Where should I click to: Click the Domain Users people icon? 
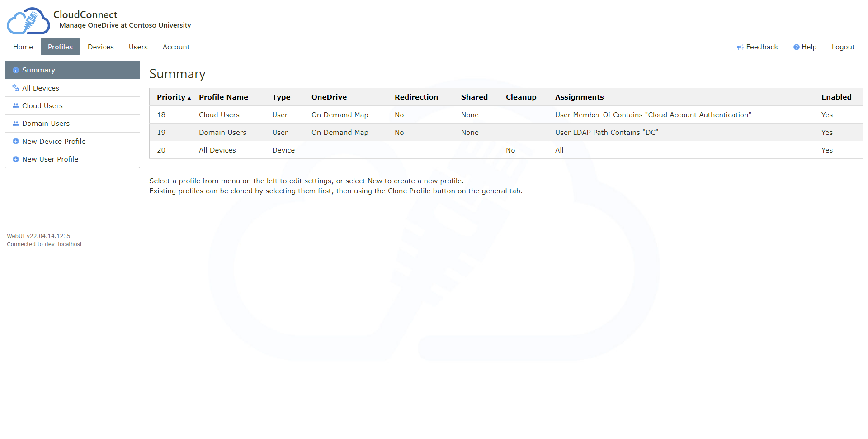point(16,124)
